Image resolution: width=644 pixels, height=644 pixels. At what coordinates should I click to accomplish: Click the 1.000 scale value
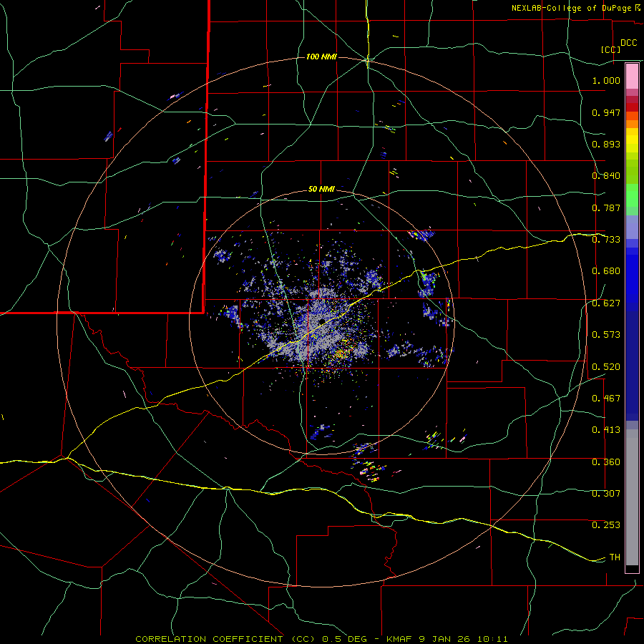(606, 80)
